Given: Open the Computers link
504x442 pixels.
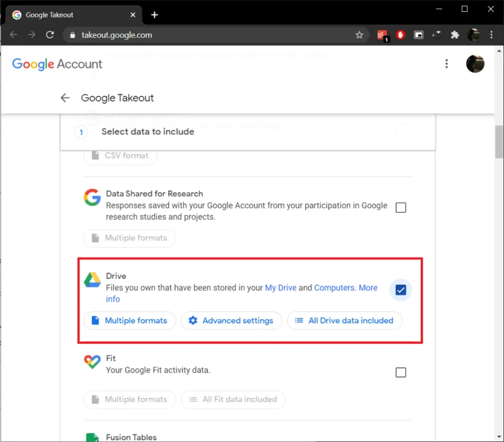Looking at the screenshot, I should click(335, 288).
